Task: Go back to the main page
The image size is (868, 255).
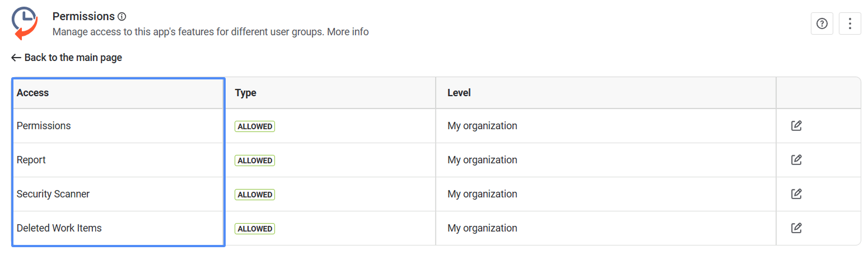Action: [x=73, y=58]
